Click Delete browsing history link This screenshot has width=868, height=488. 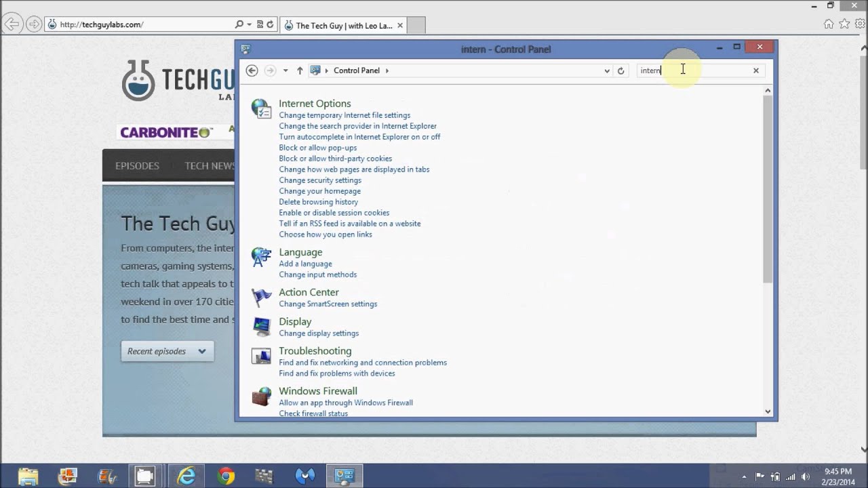coord(318,202)
